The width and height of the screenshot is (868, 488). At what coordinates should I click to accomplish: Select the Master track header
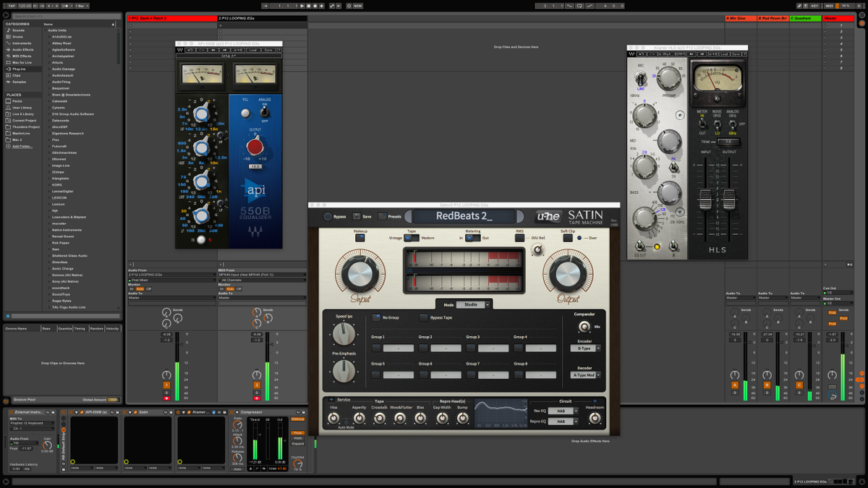coord(838,18)
